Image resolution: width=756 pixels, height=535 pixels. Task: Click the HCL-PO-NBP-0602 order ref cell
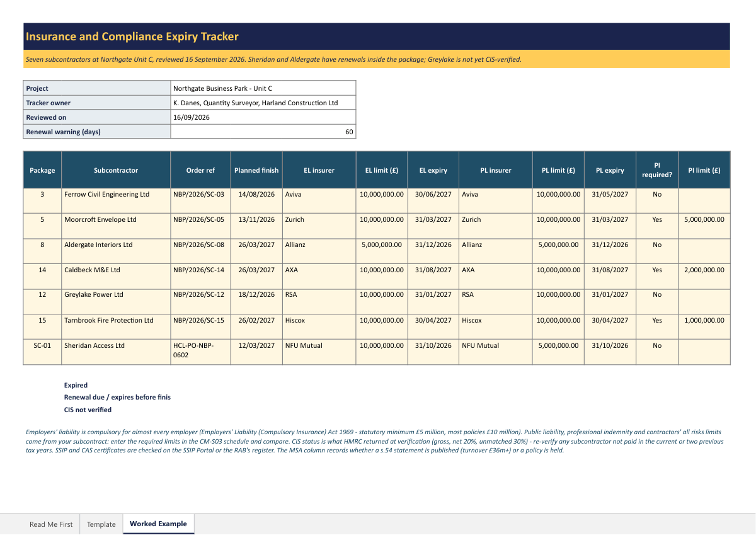200,352
